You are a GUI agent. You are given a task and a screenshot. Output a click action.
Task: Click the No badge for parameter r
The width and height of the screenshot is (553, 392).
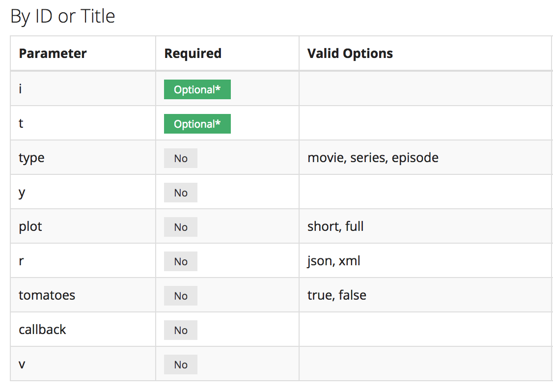click(181, 262)
